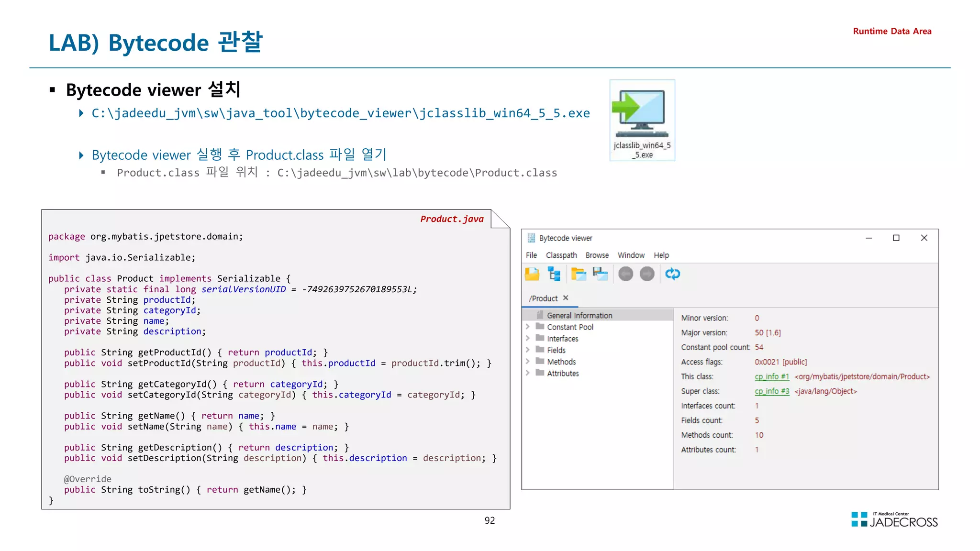
Task: Open workspace via folder-window toolbar icon
Action: coord(579,274)
